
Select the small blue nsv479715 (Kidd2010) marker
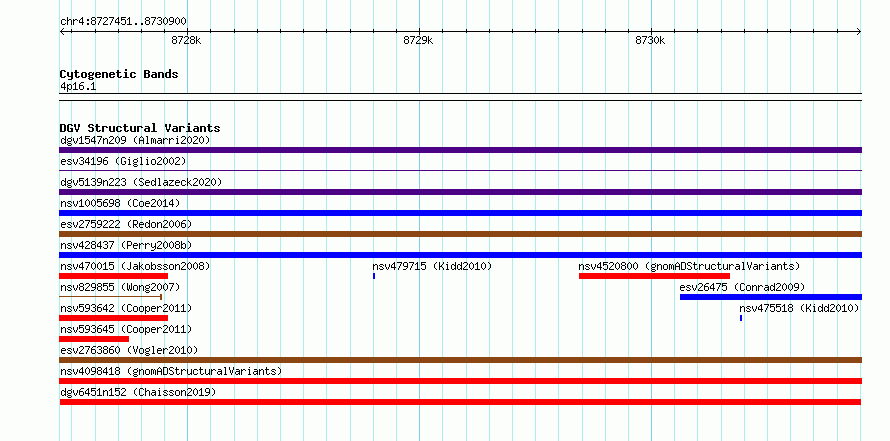click(374, 276)
